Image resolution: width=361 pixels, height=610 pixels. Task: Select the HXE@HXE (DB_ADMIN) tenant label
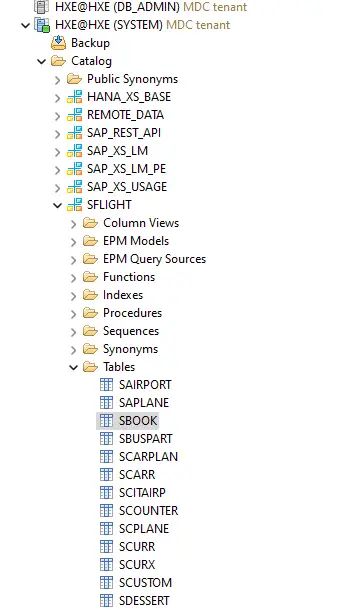(x=151, y=7)
